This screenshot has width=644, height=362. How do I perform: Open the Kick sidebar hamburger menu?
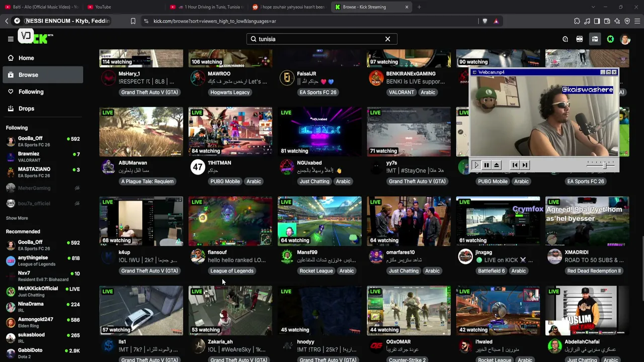pos(11,39)
